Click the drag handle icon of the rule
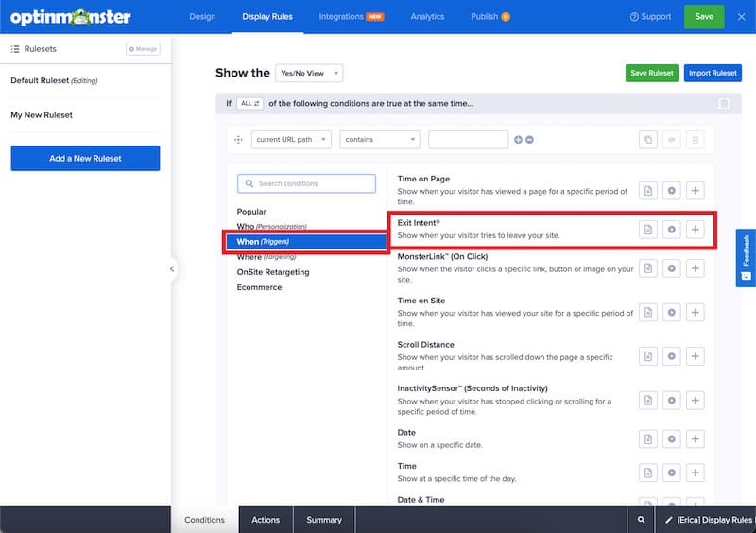The height and width of the screenshot is (533, 756). [238, 140]
